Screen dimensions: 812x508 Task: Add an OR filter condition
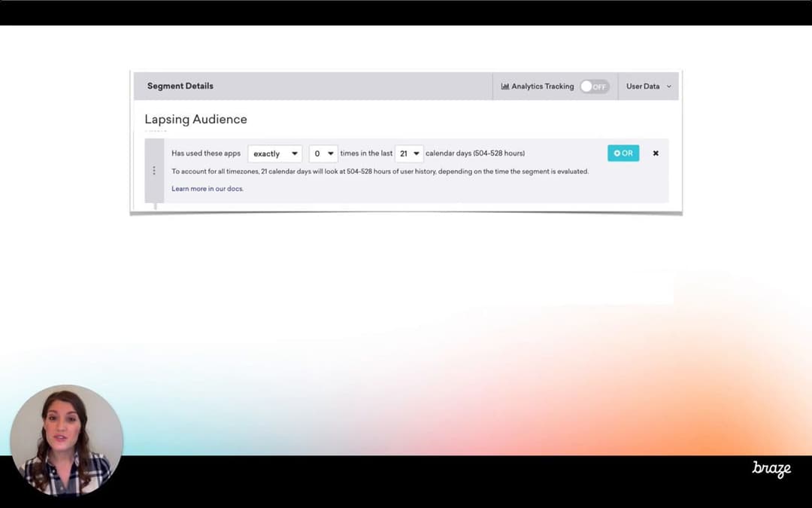pos(623,154)
